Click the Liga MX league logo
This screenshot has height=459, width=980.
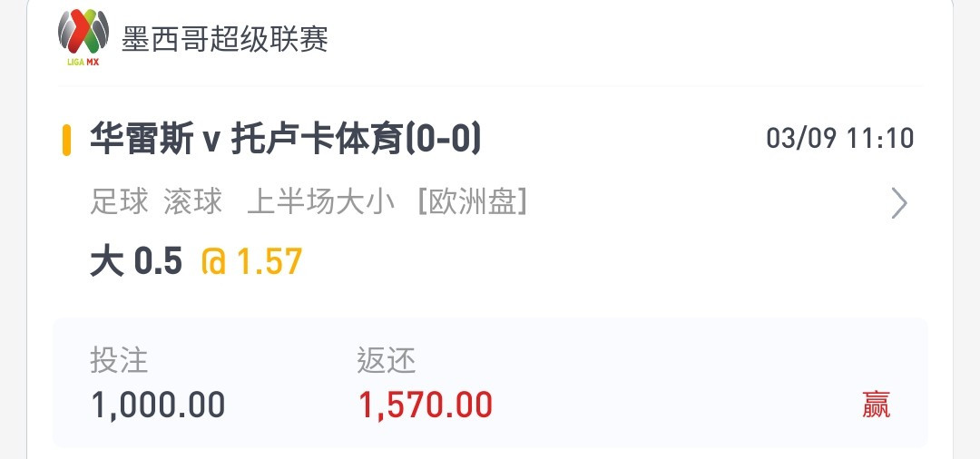pyautogui.click(x=83, y=37)
